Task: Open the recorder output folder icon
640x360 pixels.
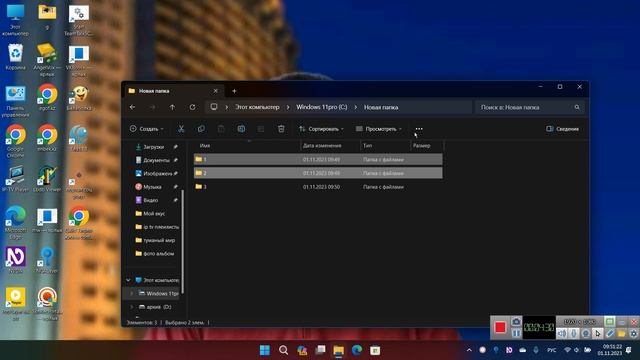Action: click(622, 333)
